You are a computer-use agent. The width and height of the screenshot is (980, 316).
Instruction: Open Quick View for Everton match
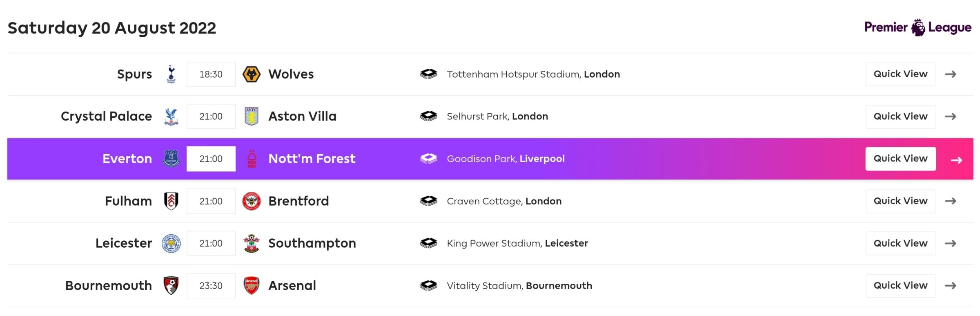click(x=900, y=159)
